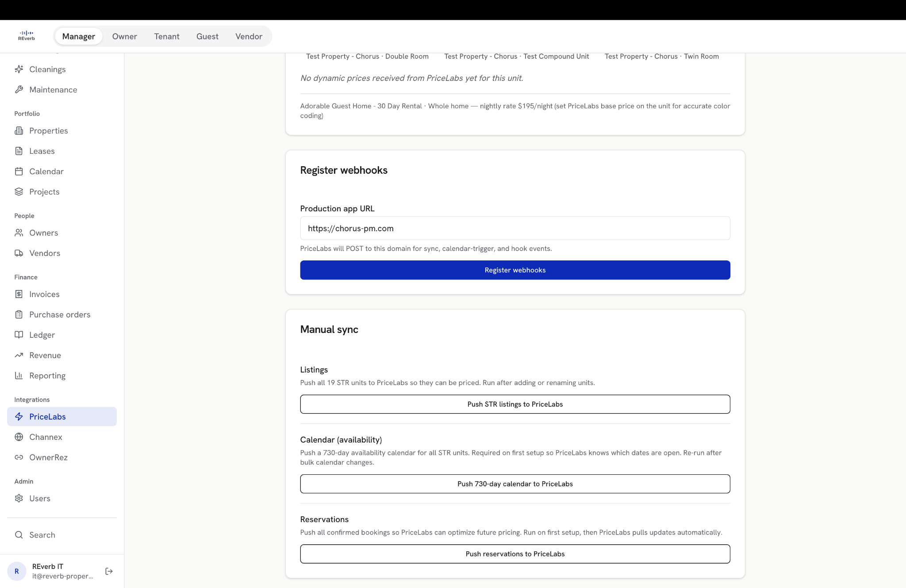Image resolution: width=906 pixels, height=588 pixels.
Task: Click the Revenue trending arrow icon
Action: tap(19, 355)
